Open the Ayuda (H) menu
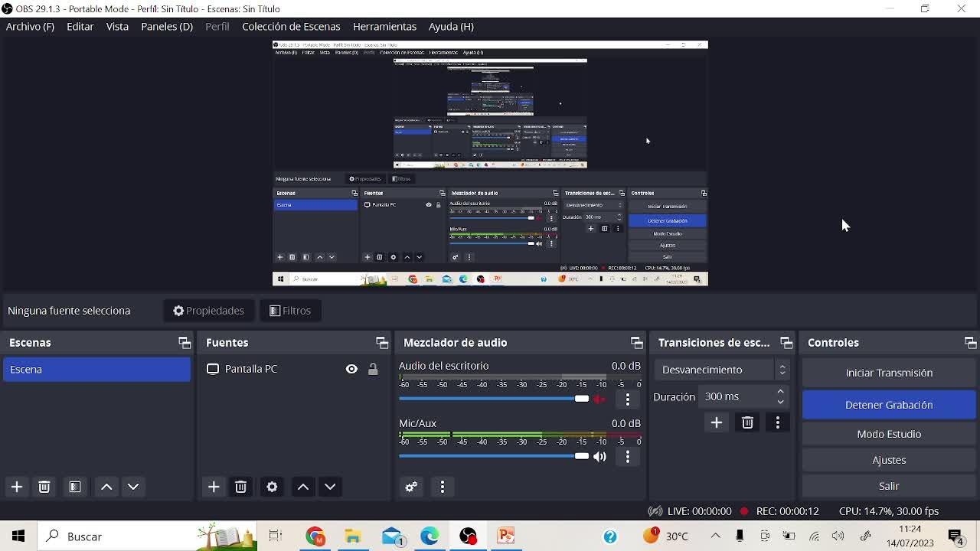The image size is (980, 551). point(451,26)
